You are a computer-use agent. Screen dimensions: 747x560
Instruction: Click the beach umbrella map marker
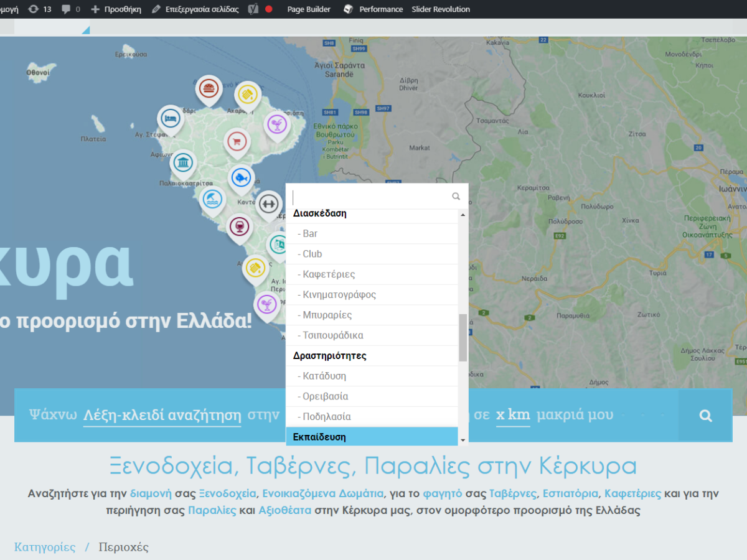(213, 200)
